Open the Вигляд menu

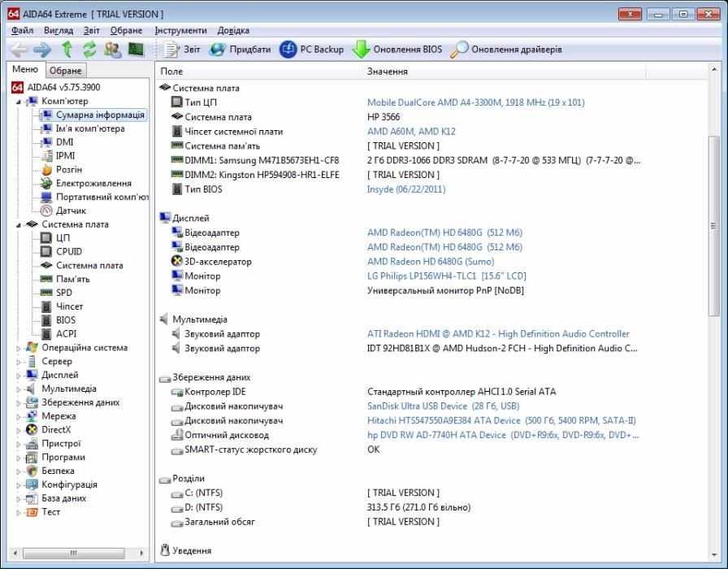click(x=58, y=30)
